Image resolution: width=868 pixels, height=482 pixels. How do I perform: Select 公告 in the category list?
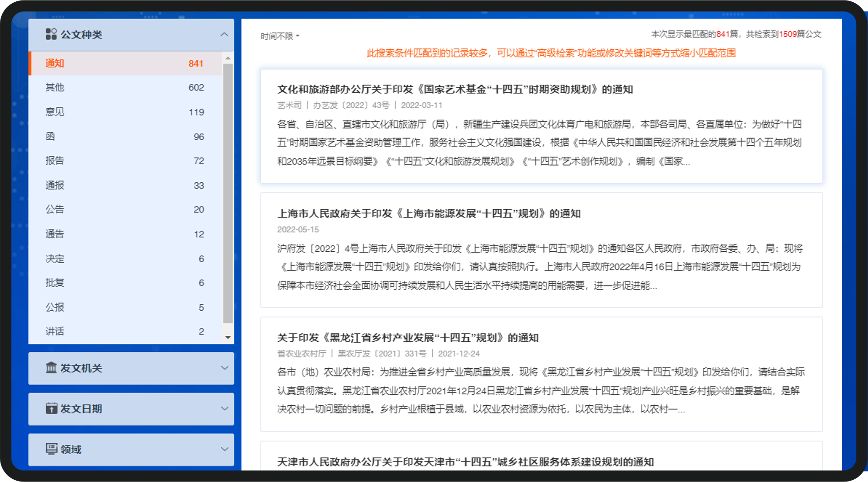click(126, 210)
